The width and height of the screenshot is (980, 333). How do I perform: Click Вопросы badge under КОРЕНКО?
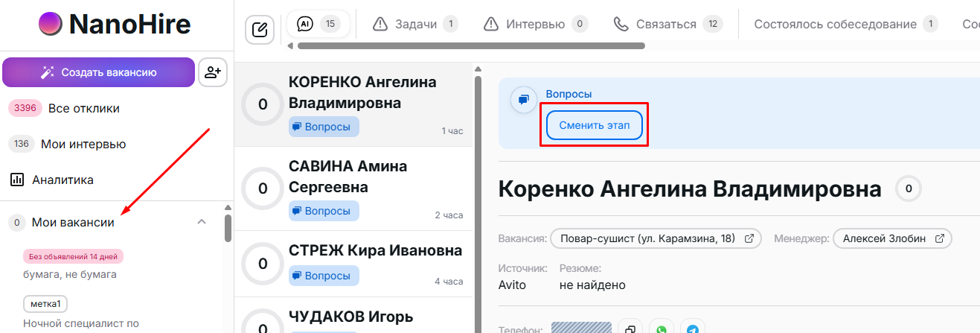(x=324, y=127)
